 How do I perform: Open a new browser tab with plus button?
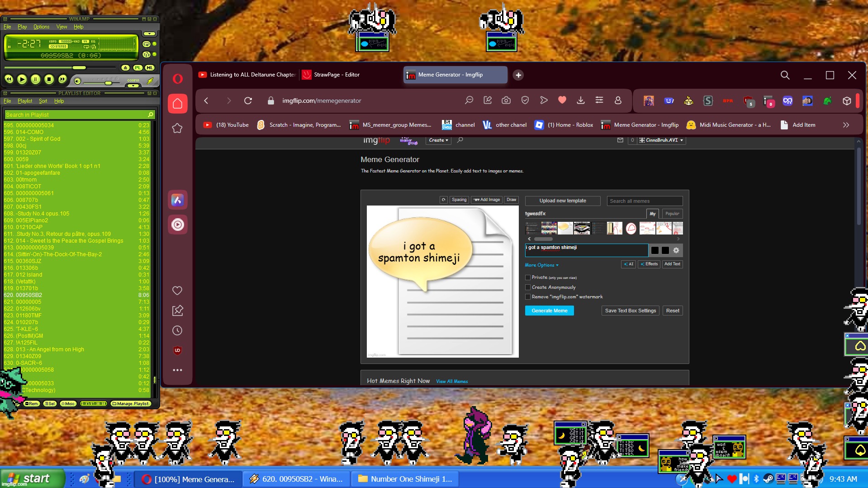click(x=518, y=75)
